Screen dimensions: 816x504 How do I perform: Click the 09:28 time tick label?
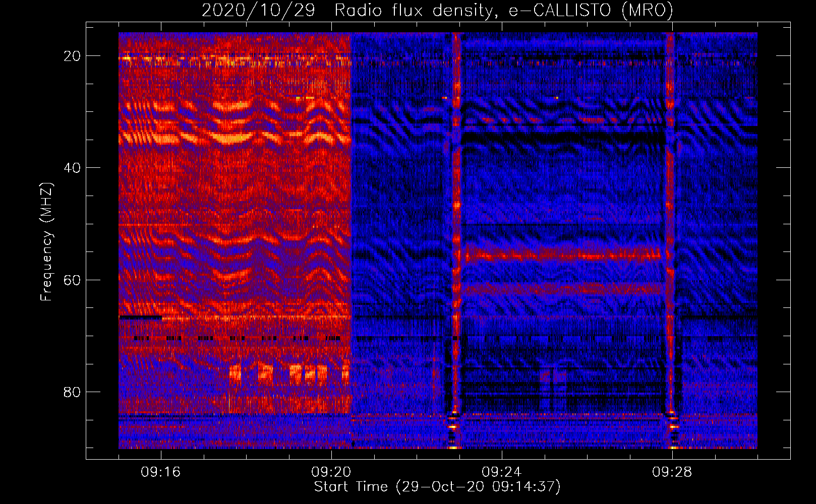[672, 472]
